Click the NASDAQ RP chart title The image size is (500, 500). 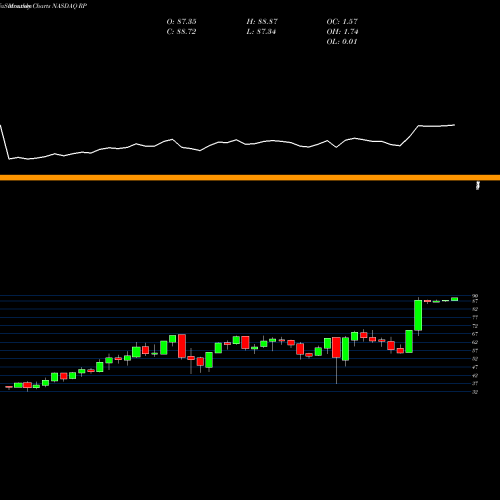click(43, 6)
